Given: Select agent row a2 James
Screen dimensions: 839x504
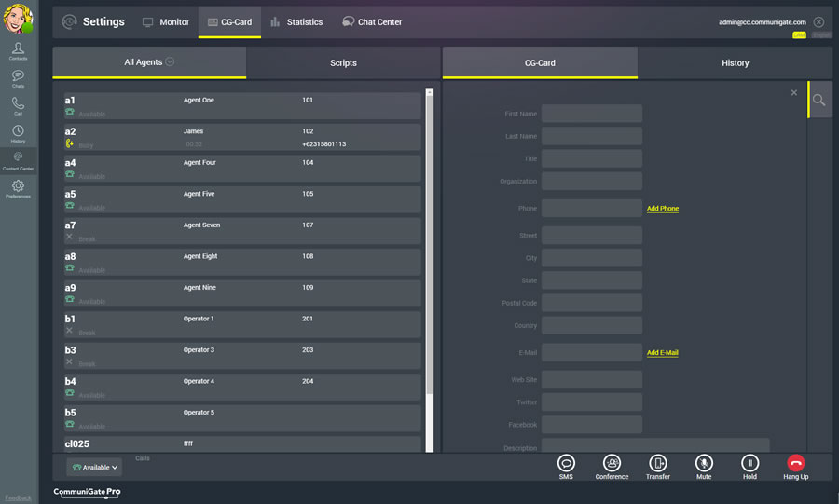Looking at the screenshot, I should pyautogui.click(x=242, y=137).
